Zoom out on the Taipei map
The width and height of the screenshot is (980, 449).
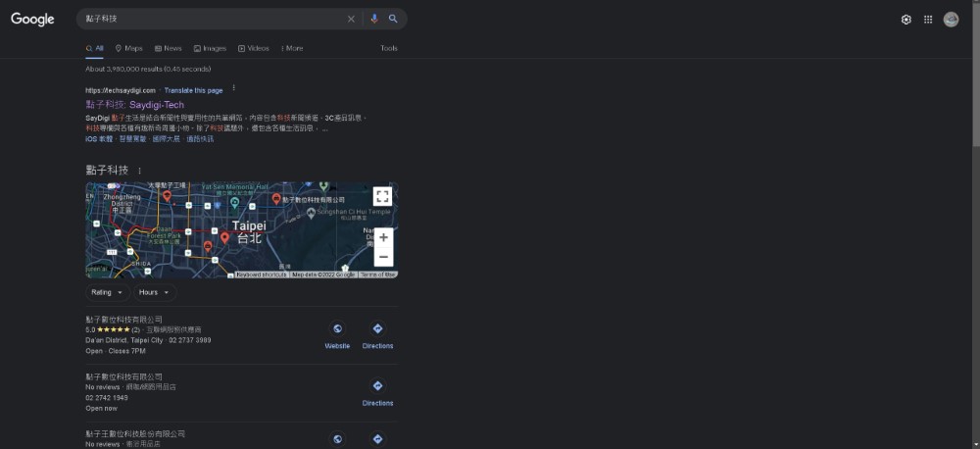pos(383,257)
